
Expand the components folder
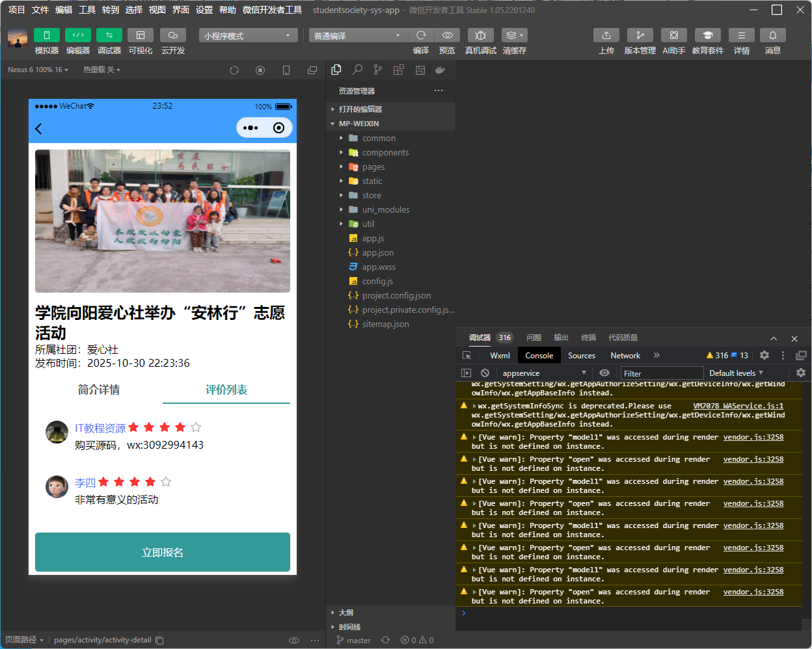point(390,152)
